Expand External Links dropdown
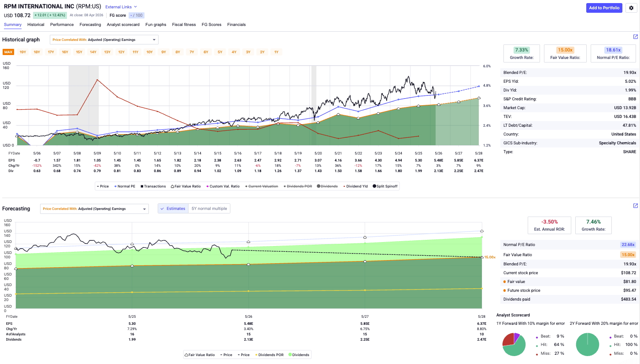This screenshot has height=364, width=640. click(x=121, y=7)
